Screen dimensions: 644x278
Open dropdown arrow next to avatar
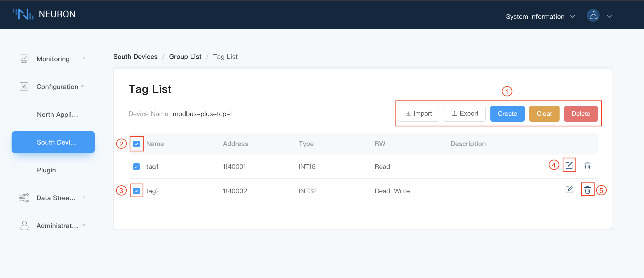pos(610,16)
